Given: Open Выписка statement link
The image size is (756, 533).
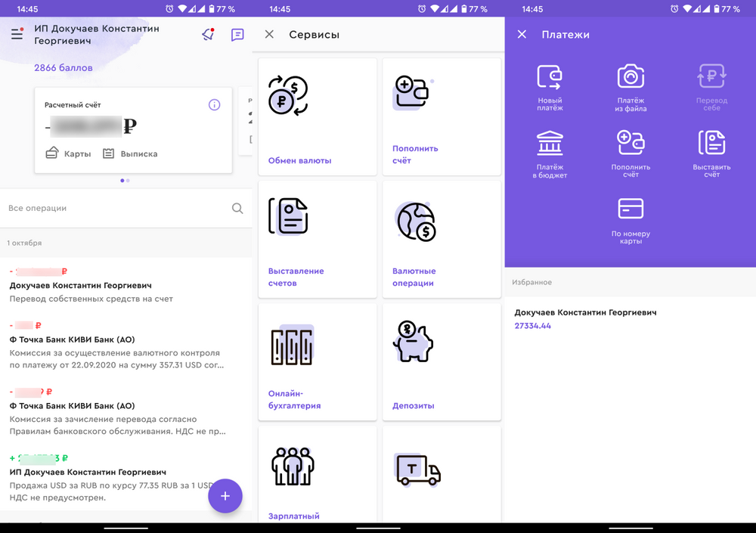Looking at the screenshot, I should coord(130,153).
